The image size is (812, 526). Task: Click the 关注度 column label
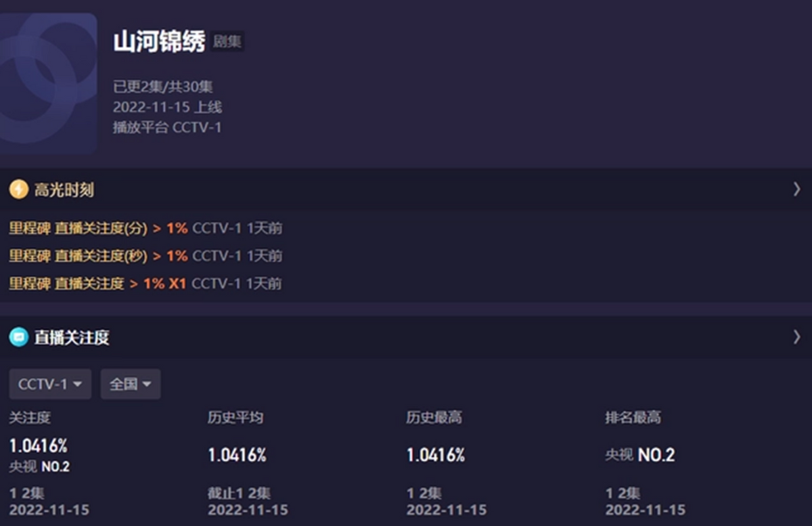coord(30,418)
